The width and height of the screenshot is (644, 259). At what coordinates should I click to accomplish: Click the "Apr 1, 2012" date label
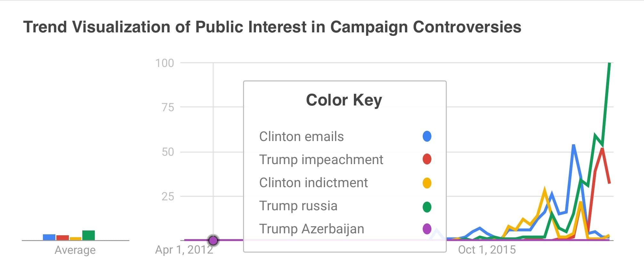(184, 250)
